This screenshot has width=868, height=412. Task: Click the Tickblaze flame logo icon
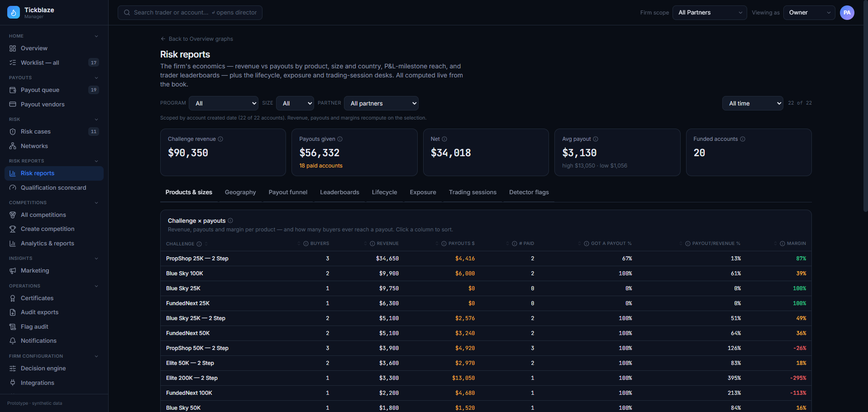(x=14, y=13)
